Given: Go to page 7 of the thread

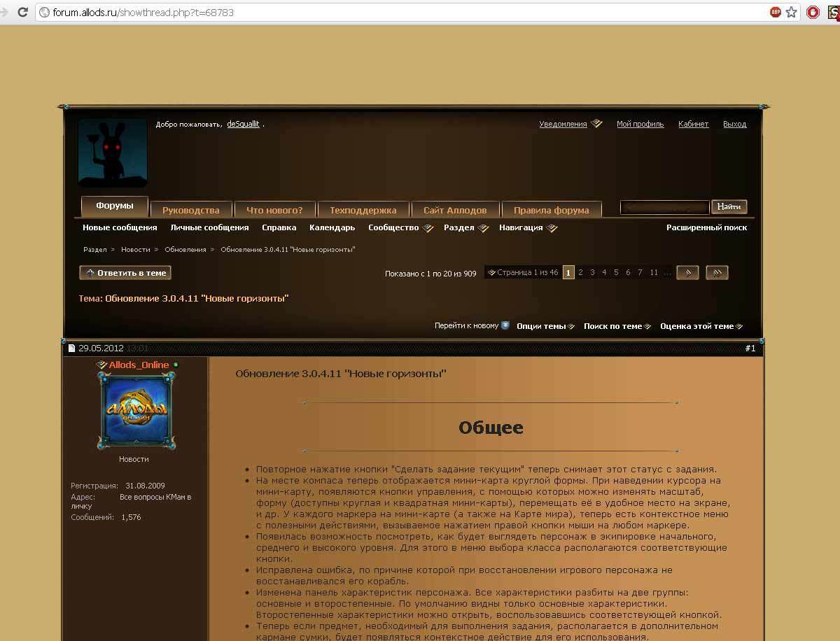Looking at the screenshot, I should (x=640, y=273).
